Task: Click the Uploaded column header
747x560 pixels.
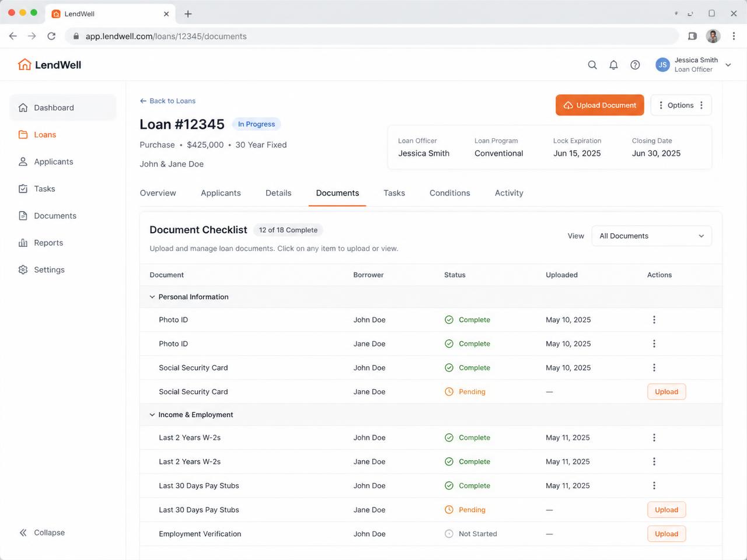Action: (x=561, y=275)
